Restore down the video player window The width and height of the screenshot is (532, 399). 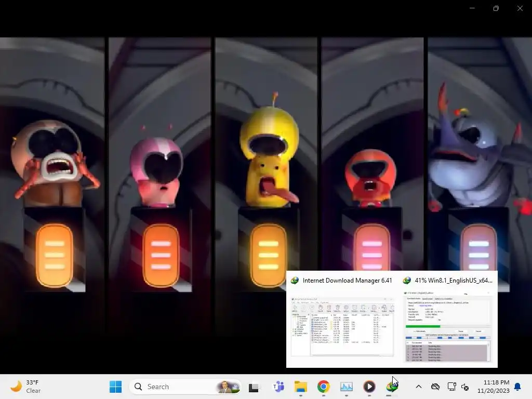(496, 8)
